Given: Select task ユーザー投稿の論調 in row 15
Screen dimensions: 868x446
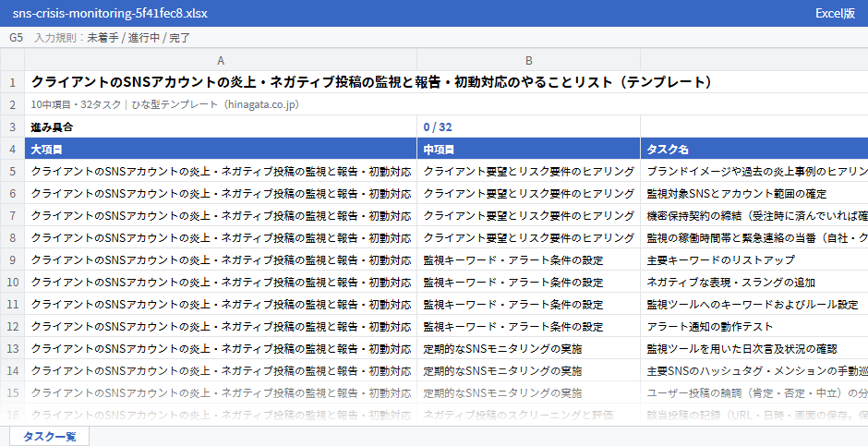Looking at the screenshot, I should click(x=754, y=392).
